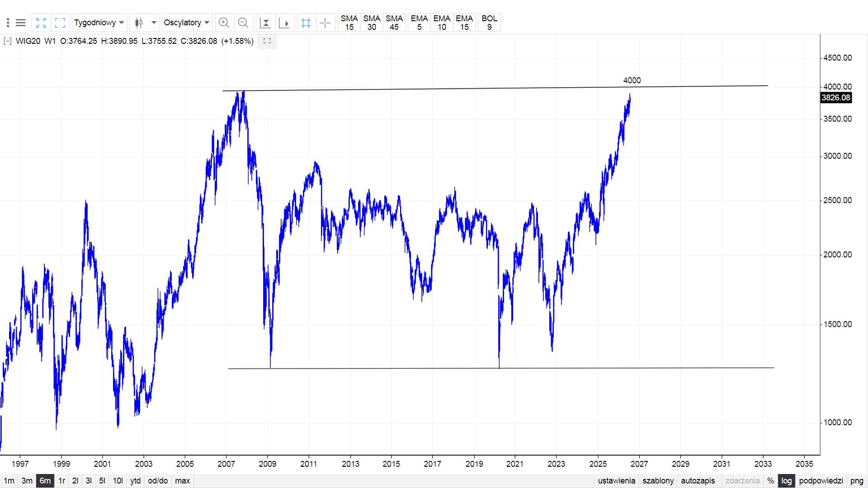This screenshot has width=868, height=488.
Task: Toggle the log scale button
Action: tap(787, 481)
